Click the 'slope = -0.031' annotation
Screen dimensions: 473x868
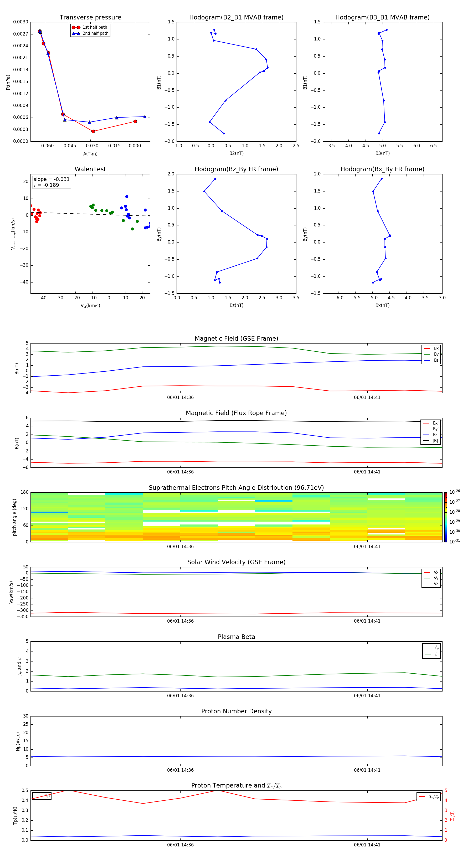tap(52, 179)
